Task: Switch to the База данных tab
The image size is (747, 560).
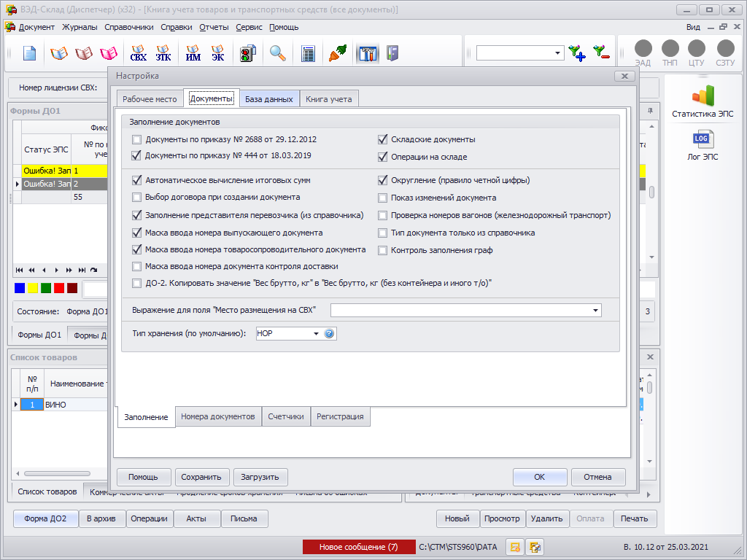Action: tap(268, 99)
